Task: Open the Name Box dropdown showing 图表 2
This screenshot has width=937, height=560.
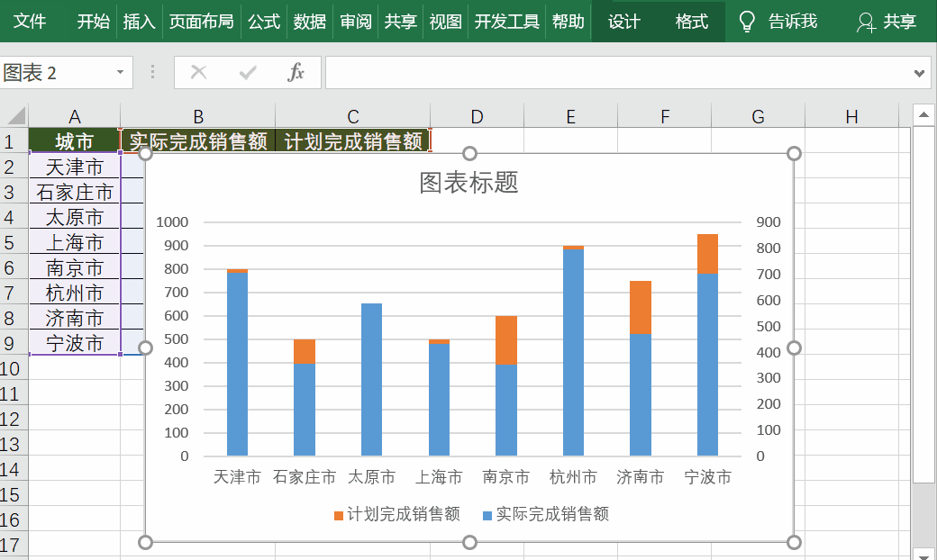Action: coord(123,72)
